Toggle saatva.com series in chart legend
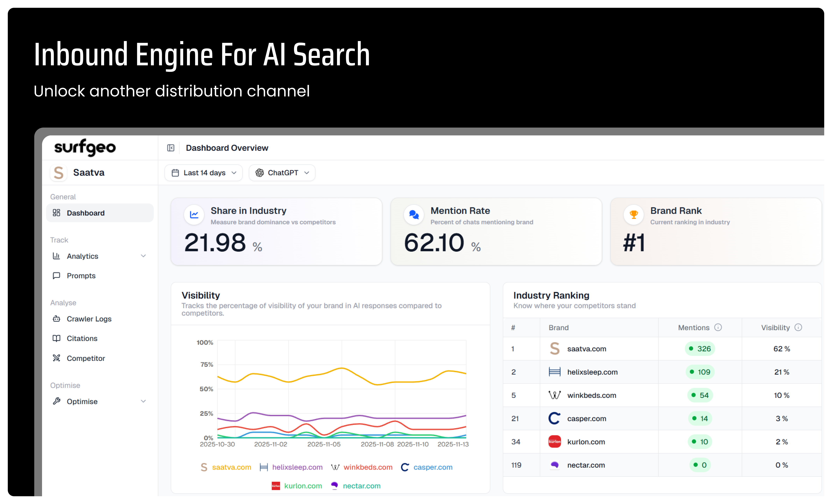 [231, 467]
